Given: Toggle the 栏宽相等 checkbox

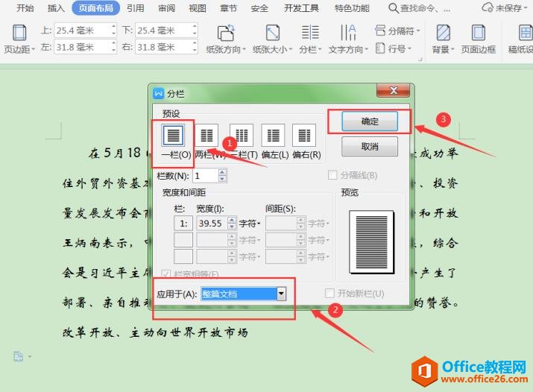Looking at the screenshot, I should [x=165, y=274].
